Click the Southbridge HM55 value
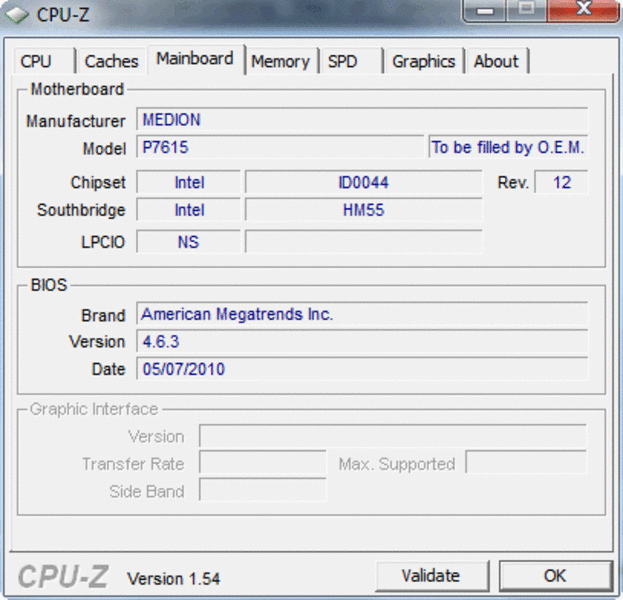The image size is (623, 600). pos(364,210)
